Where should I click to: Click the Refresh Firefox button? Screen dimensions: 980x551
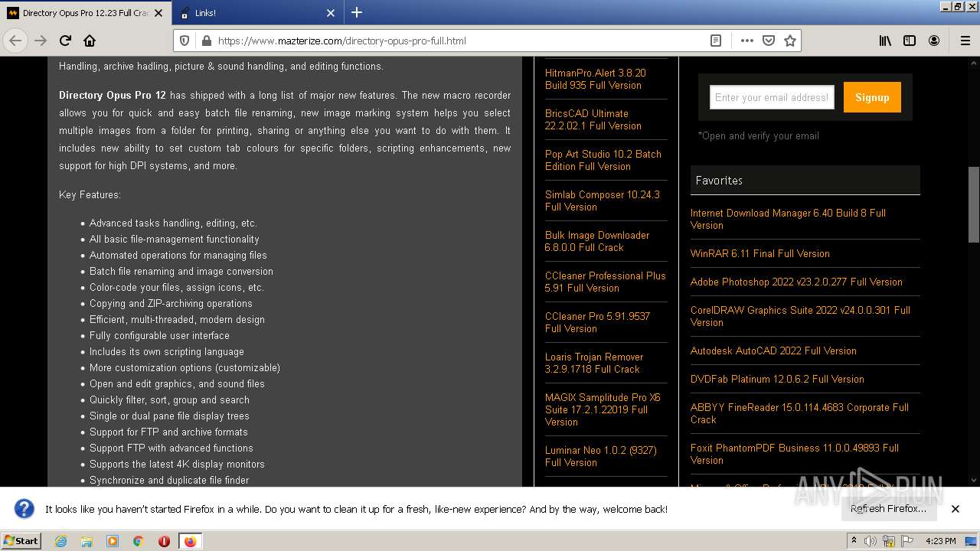tap(888, 508)
